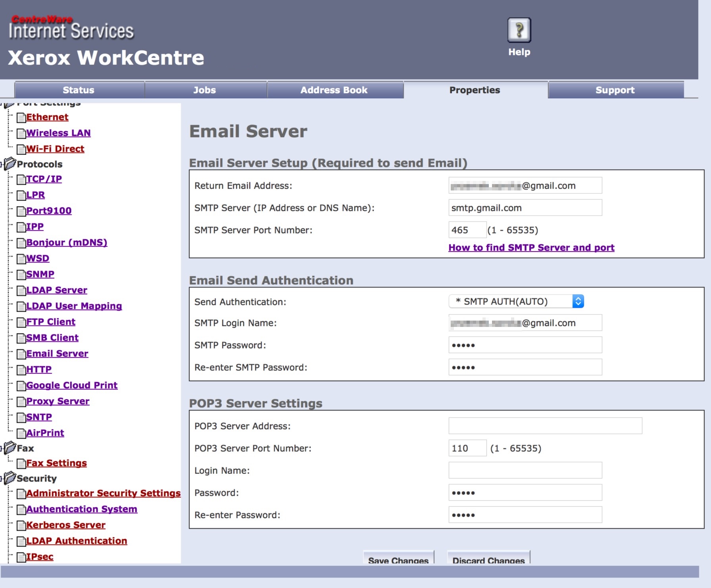Click the page icon beside Bonjour (mDNS)

[21, 243]
